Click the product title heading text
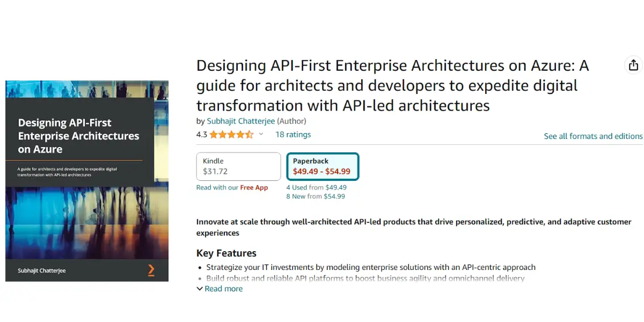This screenshot has height=322, width=644. pos(393,85)
